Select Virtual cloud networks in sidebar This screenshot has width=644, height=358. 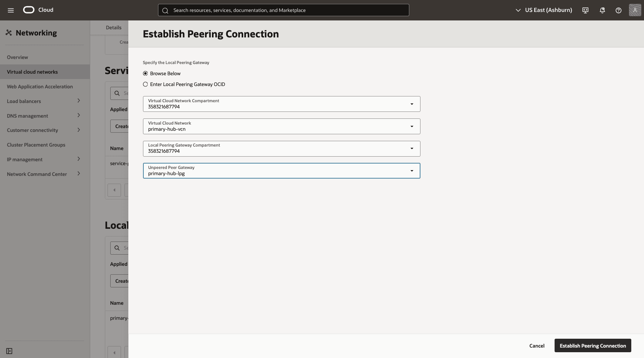32,72
